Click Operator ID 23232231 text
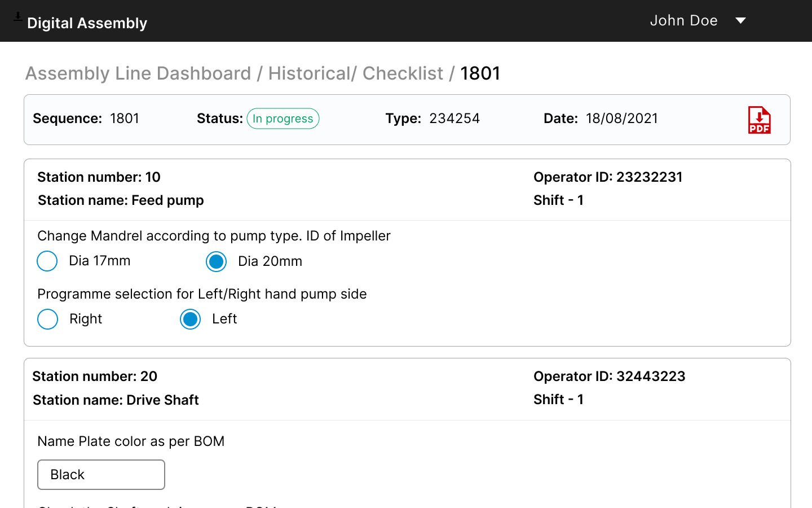Screen dimensions: 812x508 click(x=608, y=177)
